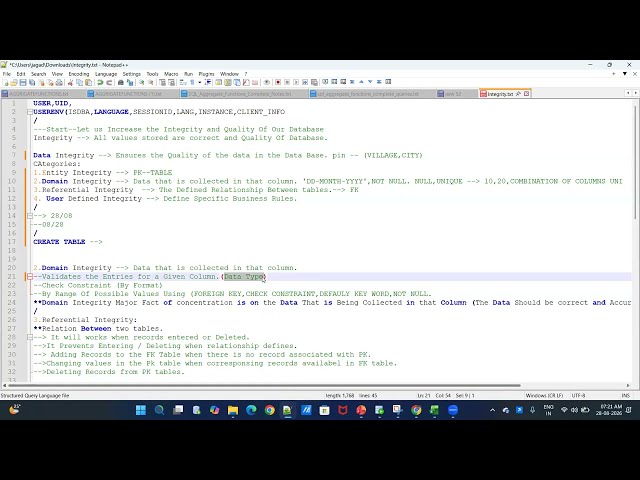Place cursor on CREATE TABLE line 17
The width and height of the screenshot is (640, 480).
(x=68, y=242)
